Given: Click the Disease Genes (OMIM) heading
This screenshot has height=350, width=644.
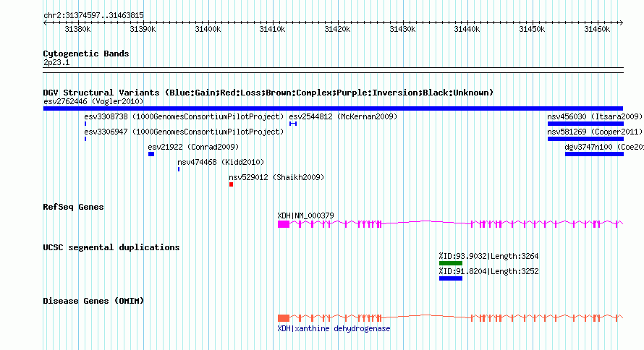Looking at the screenshot, I should click(93, 301).
